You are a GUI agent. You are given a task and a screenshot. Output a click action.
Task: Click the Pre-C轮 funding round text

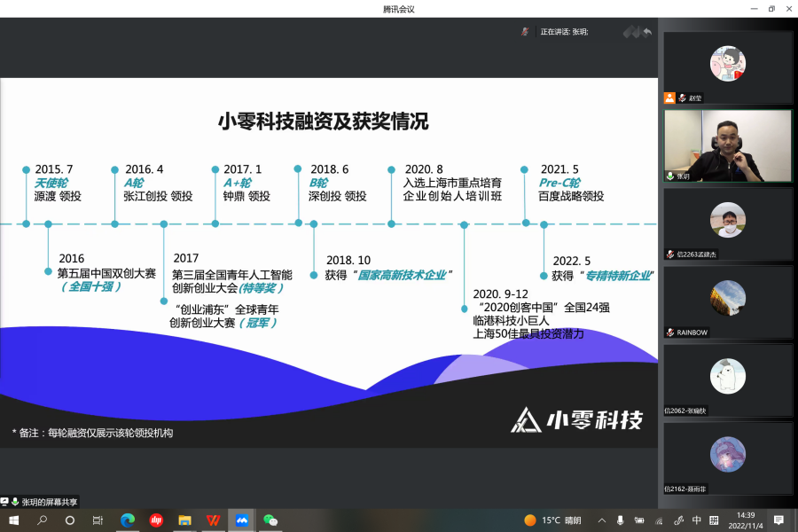click(x=559, y=183)
